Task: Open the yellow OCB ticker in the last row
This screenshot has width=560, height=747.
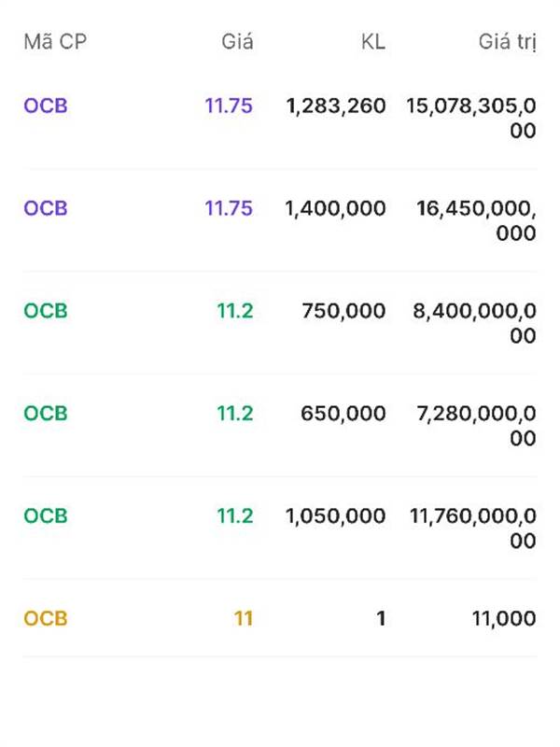Action: [46, 619]
